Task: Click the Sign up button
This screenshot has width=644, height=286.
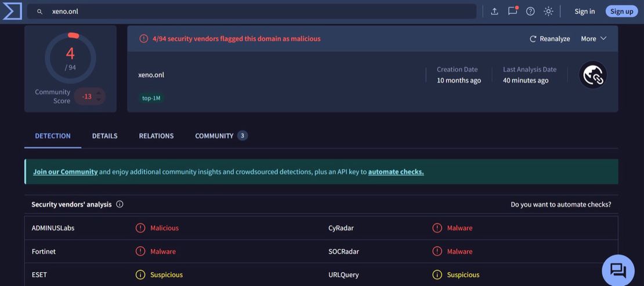Action: (621, 12)
